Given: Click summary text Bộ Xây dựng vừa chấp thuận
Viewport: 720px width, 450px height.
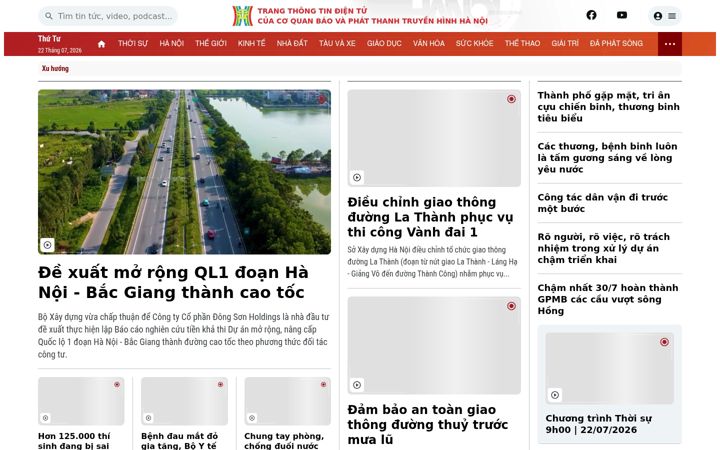Looking at the screenshot, I should coord(184,336).
